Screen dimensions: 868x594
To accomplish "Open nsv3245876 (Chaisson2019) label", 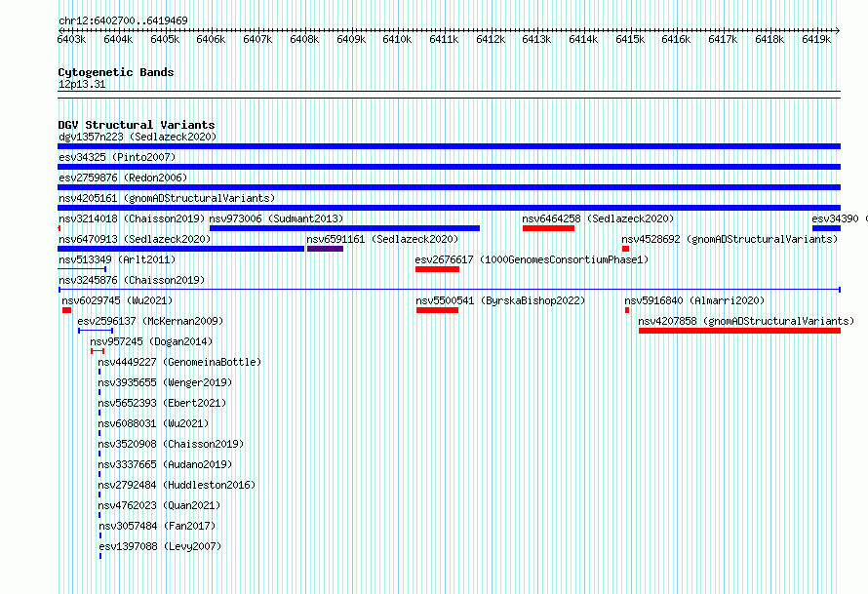I will click(132, 280).
